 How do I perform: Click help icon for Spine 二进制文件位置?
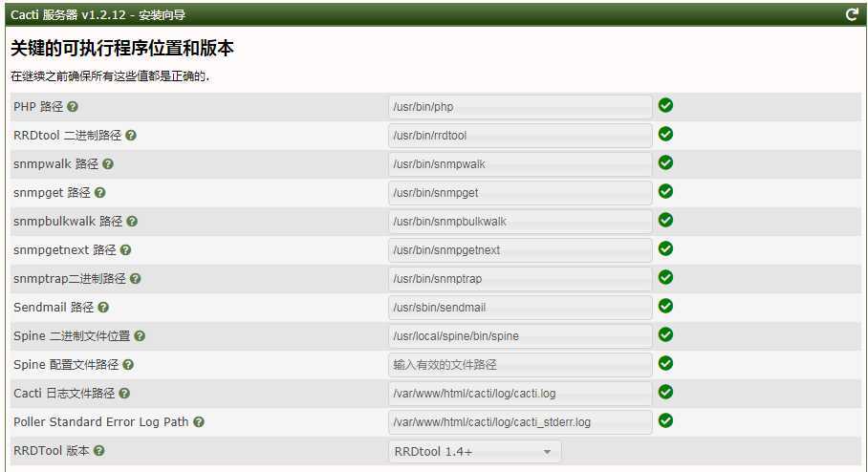(x=140, y=336)
